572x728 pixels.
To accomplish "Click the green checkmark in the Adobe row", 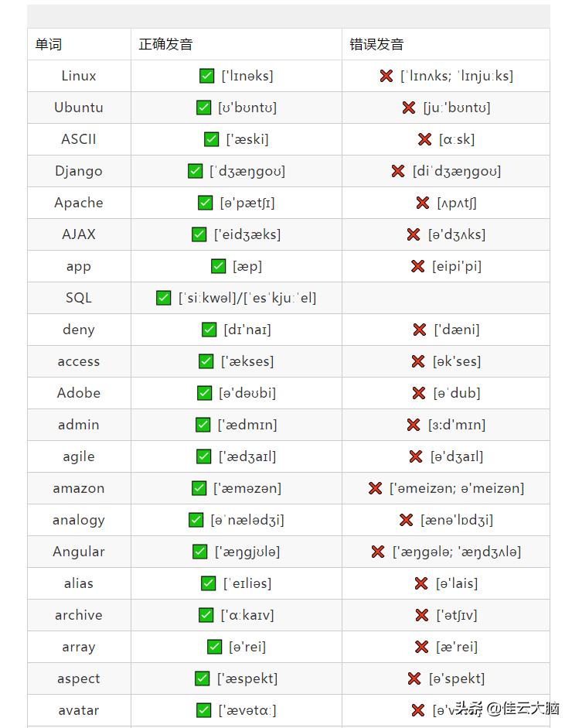I will tap(204, 393).
